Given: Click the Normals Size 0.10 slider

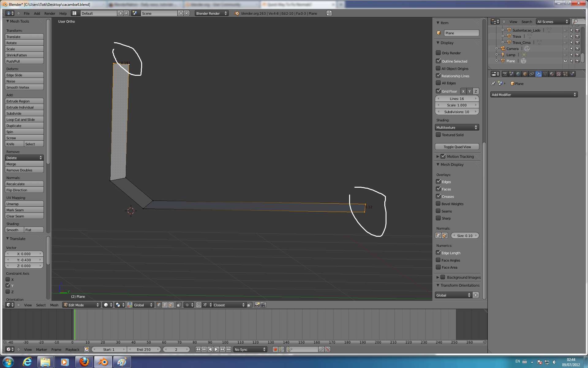Looking at the screenshot, I should 465,236.
